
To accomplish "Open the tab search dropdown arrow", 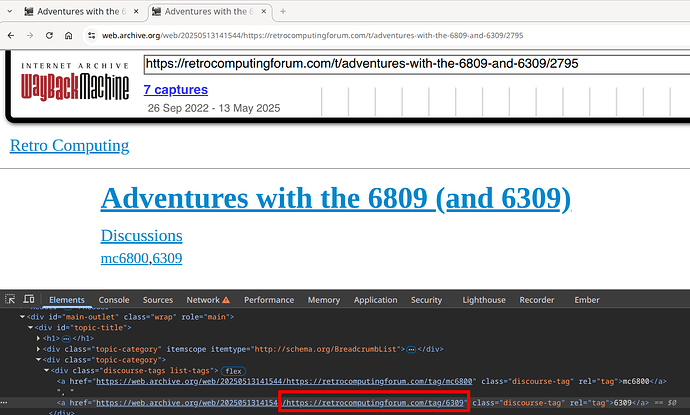I will click(x=10, y=11).
